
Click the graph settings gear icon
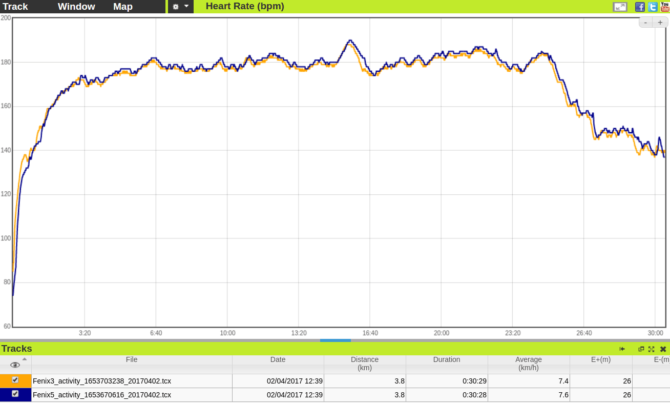coord(176,6)
